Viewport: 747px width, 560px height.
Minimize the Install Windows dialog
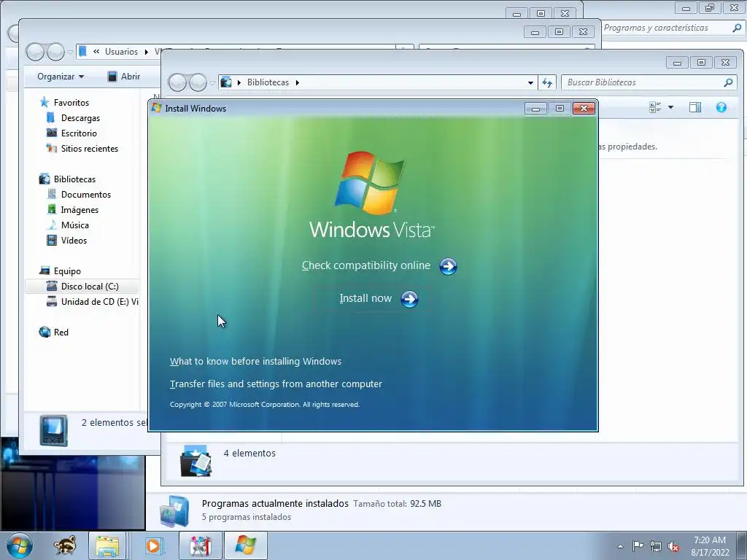point(535,109)
